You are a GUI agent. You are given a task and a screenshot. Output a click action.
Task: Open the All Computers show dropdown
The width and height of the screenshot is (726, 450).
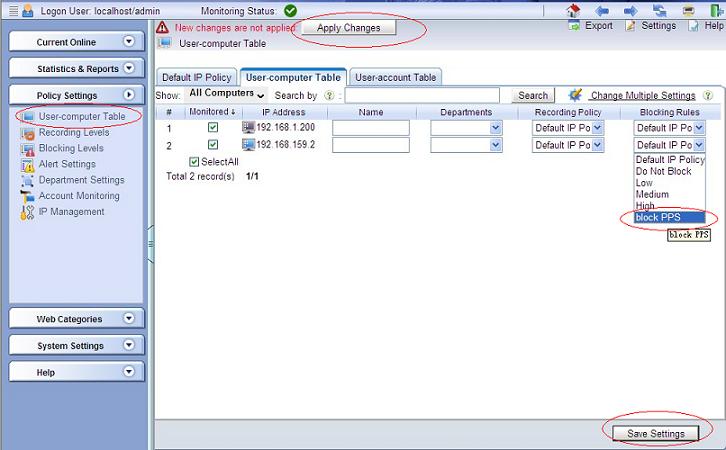click(x=226, y=94)
